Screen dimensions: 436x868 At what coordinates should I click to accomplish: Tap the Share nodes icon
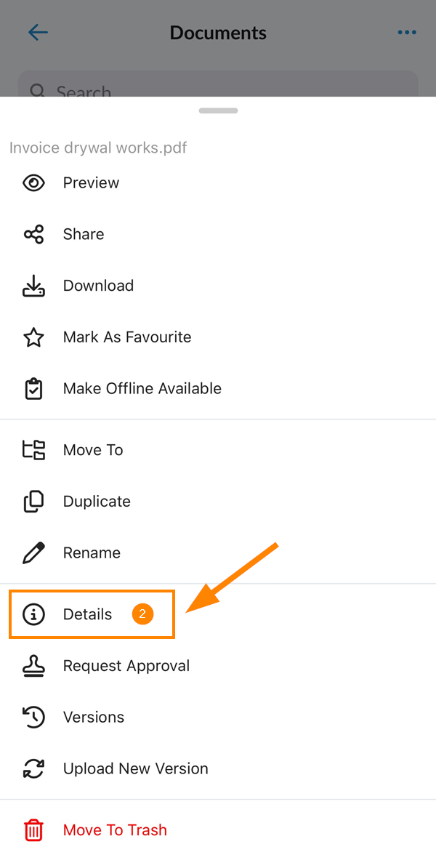33,234
